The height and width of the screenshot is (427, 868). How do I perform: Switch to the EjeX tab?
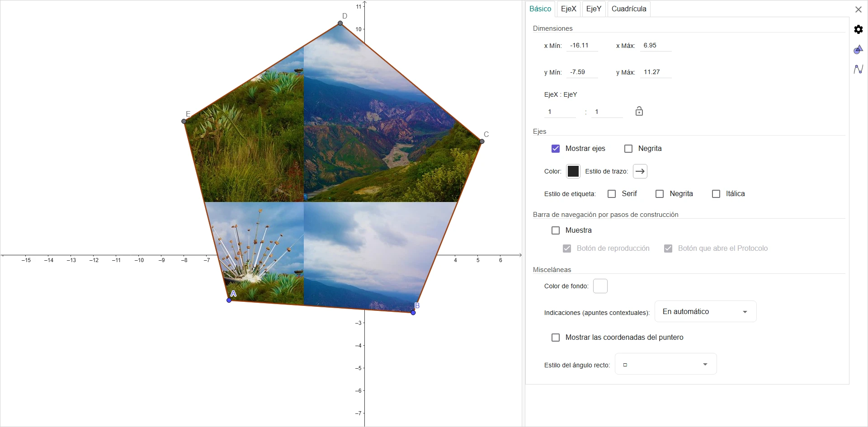pos(568,9)
